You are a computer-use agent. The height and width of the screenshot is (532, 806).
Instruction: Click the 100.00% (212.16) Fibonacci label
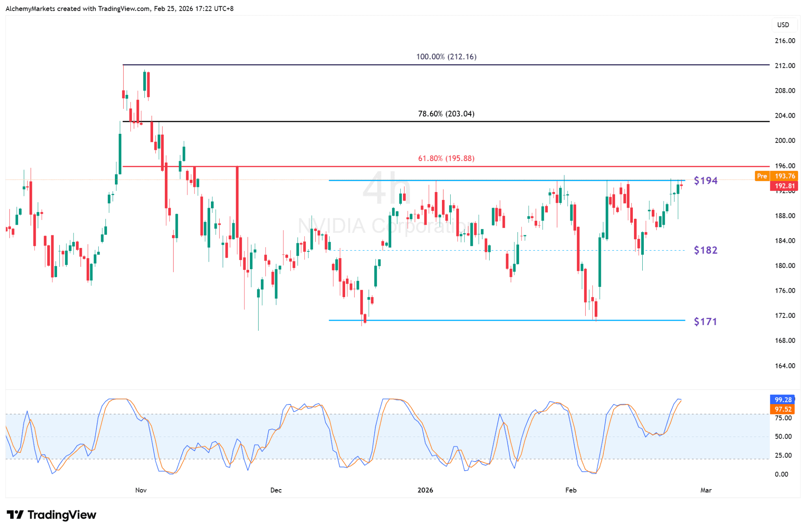(x=446, y=57)
